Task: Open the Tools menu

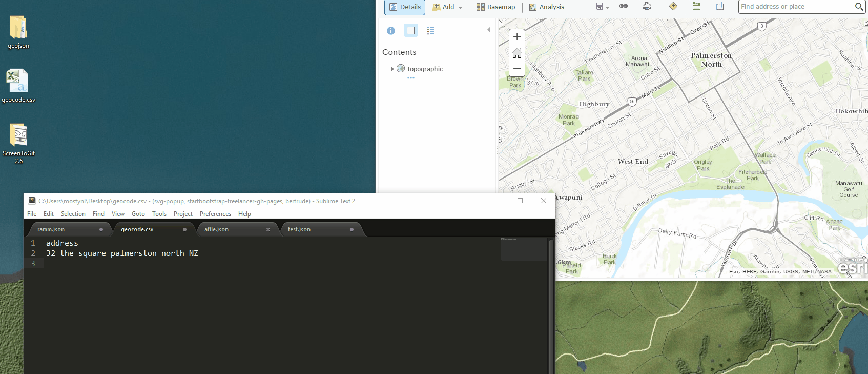Action: point(159,214)
